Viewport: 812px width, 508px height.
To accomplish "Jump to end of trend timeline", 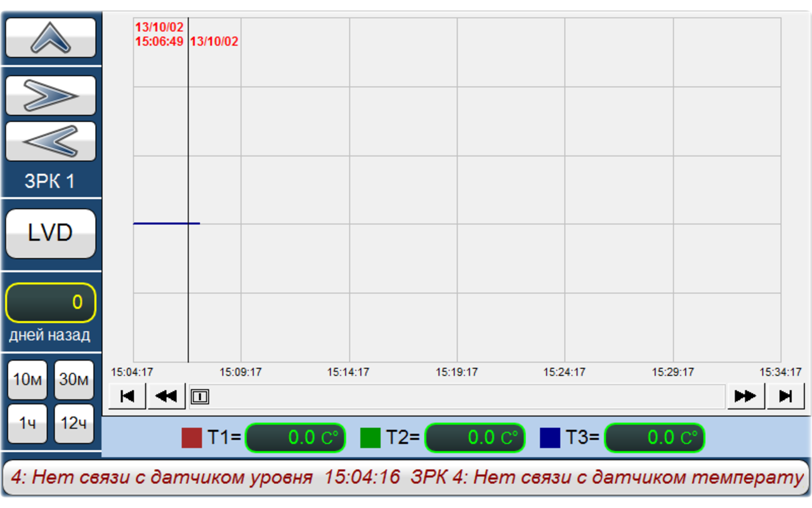I will tap(785, 396).
